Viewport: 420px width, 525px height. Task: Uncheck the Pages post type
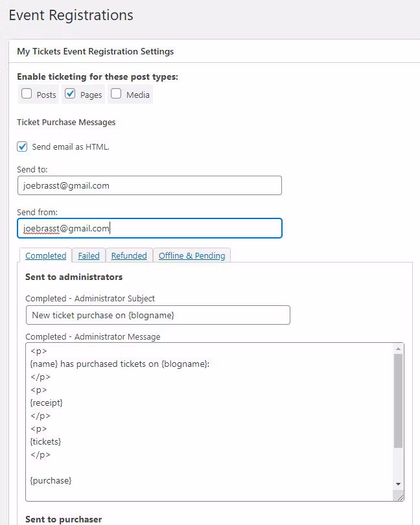(71, 94)
